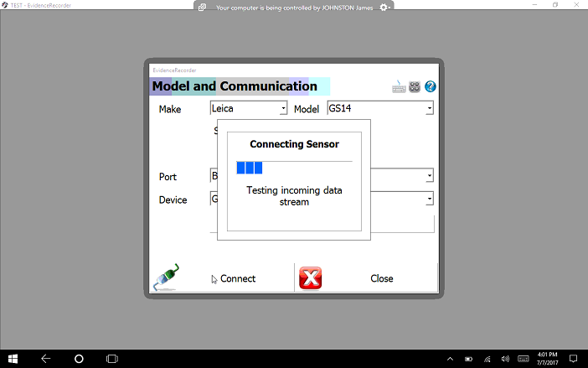Open the volume control in system tray

[x=504, y=359]
